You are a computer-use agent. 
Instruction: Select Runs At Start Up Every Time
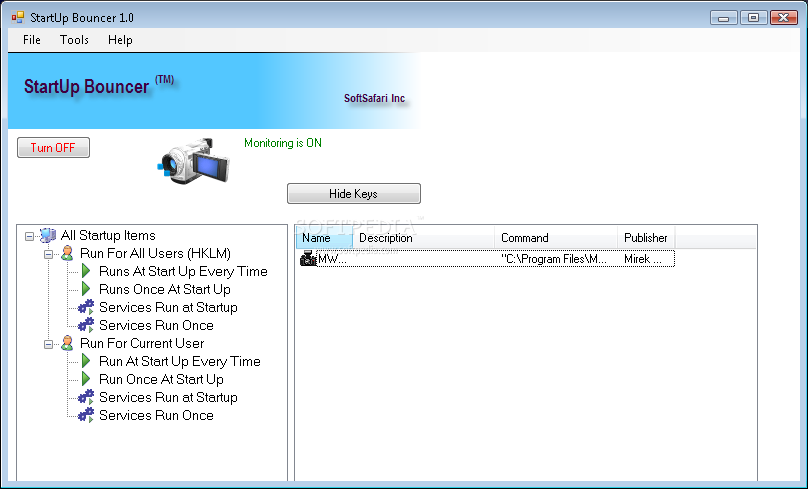(183, 272)
